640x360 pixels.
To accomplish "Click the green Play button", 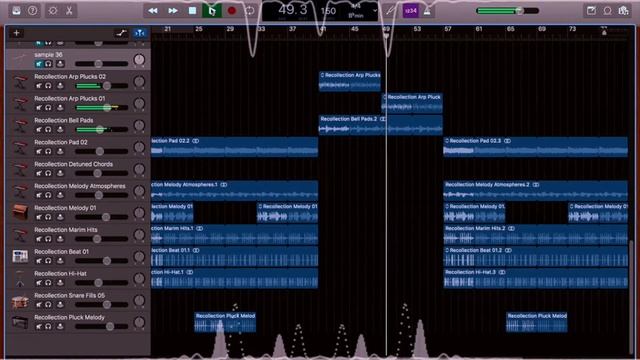I will point(212,11).
